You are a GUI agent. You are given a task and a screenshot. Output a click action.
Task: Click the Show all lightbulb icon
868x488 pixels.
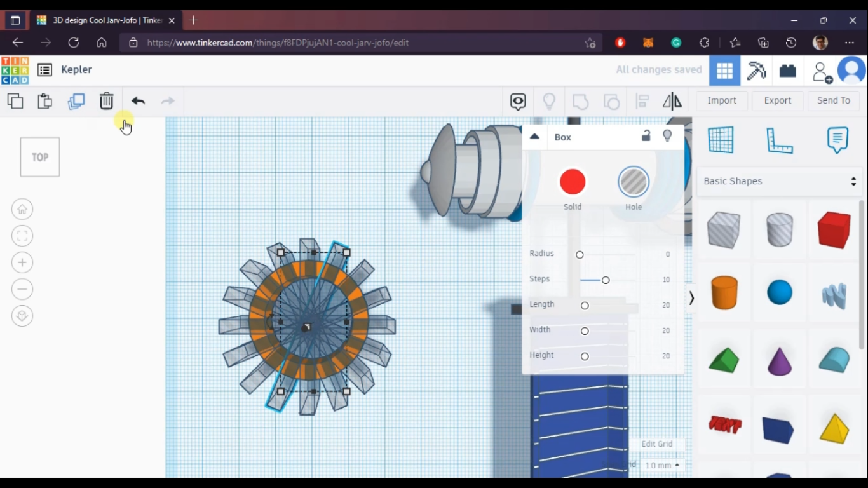[549, 101]
